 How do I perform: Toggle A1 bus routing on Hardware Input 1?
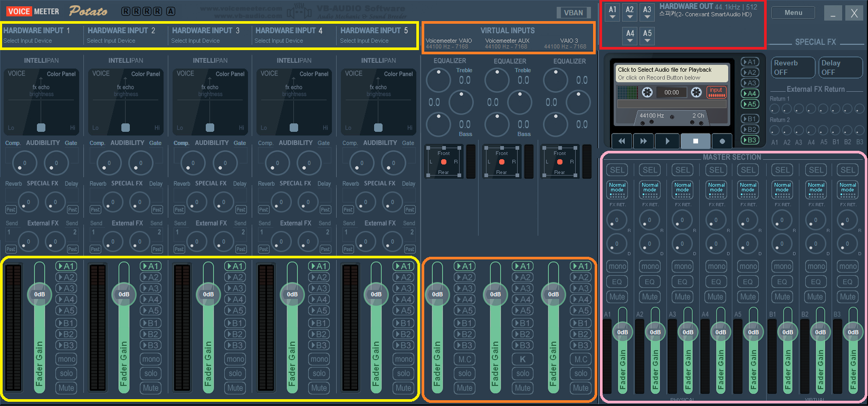pyautogui.click(x=66, y=266)
